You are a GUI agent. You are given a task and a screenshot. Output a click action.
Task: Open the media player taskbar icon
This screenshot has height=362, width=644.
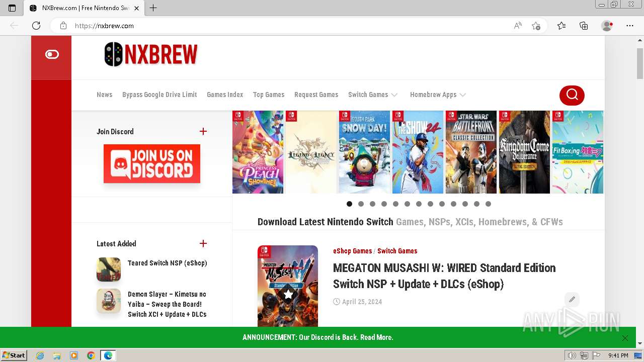(74, 355)
